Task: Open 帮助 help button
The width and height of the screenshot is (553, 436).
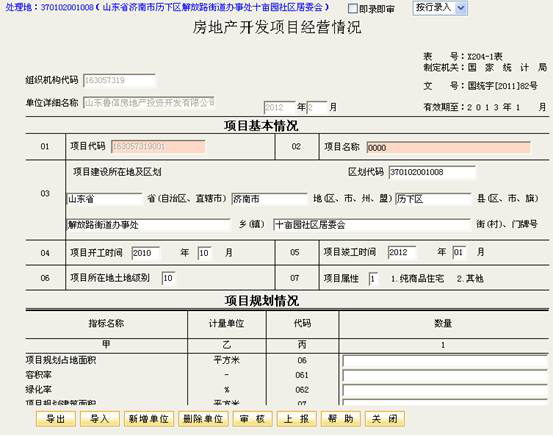Action: click(340, 419)
